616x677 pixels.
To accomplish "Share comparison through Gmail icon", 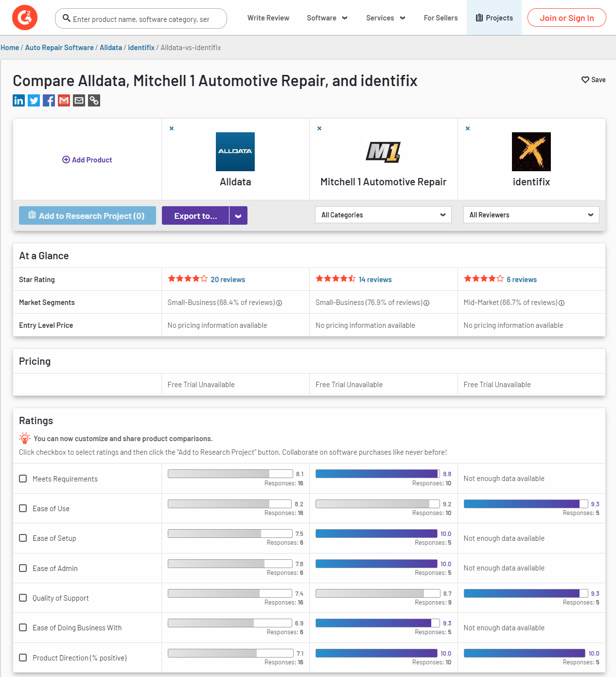I will pyautogui.click(x=64, y=101).
